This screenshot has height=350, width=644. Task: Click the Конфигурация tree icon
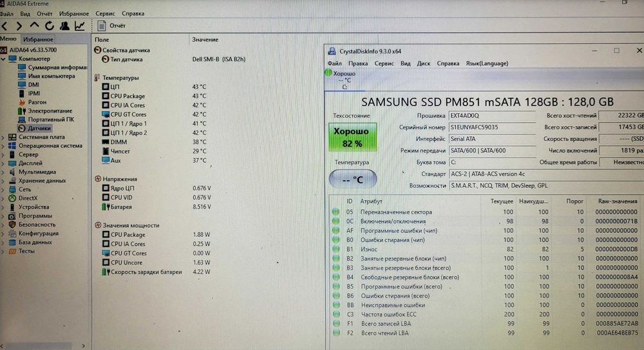[12, 234]
